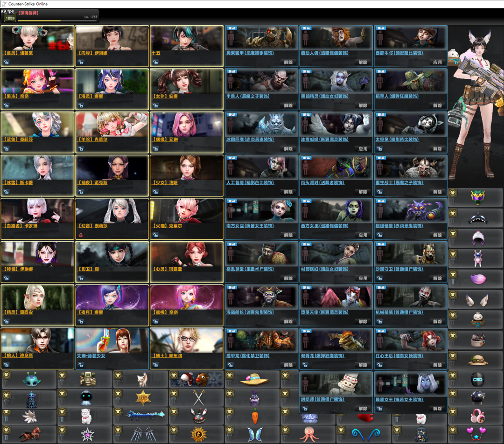This screenshot has height=444, width=504.
Task: Choose the blue curled horns accessory
Action: tap(366, 435)
